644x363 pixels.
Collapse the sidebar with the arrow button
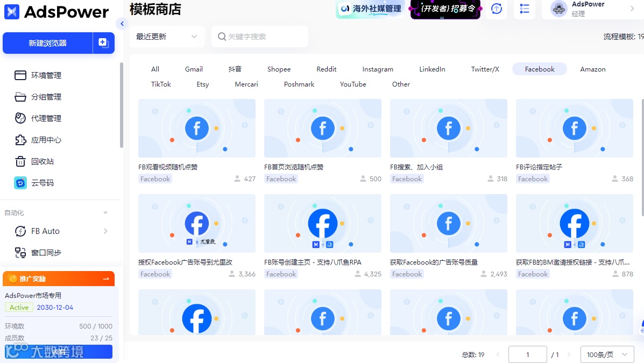pyautogui.click(x=122, y=24)
